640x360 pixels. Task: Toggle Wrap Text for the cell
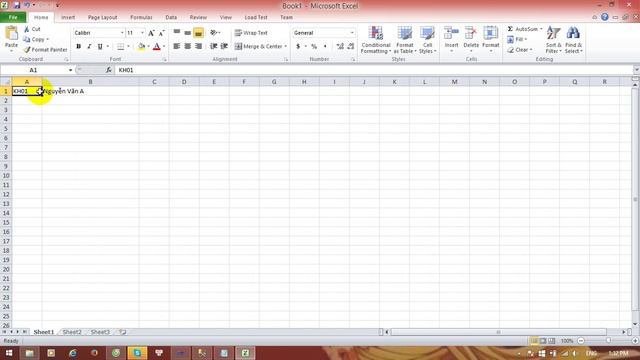pyautogui.click(x=251, y=33)
